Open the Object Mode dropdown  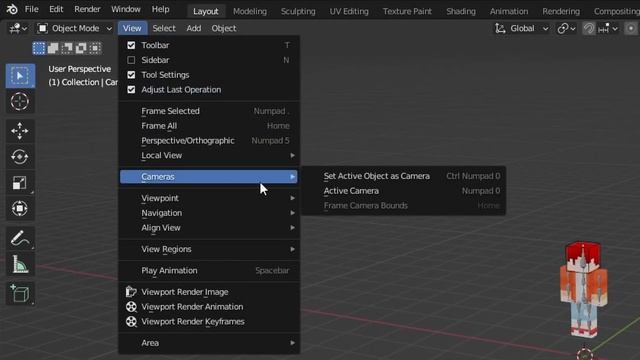pos(75,28)
